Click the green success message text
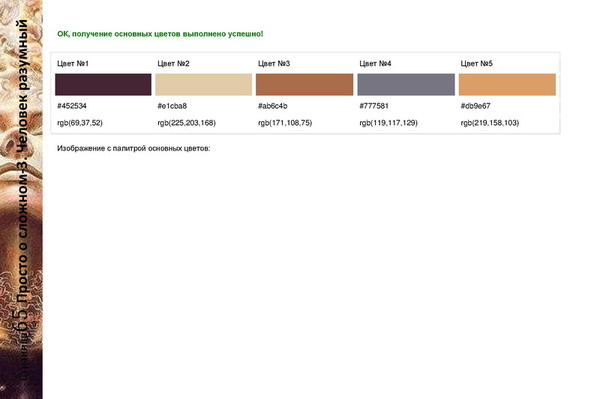This screenshot has width=600, height=399. [160, 34]
